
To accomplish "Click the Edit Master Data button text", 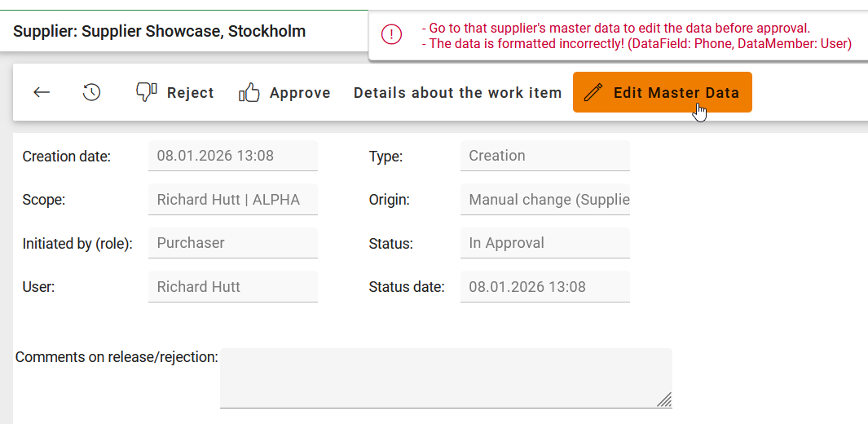I will point(676,92).
